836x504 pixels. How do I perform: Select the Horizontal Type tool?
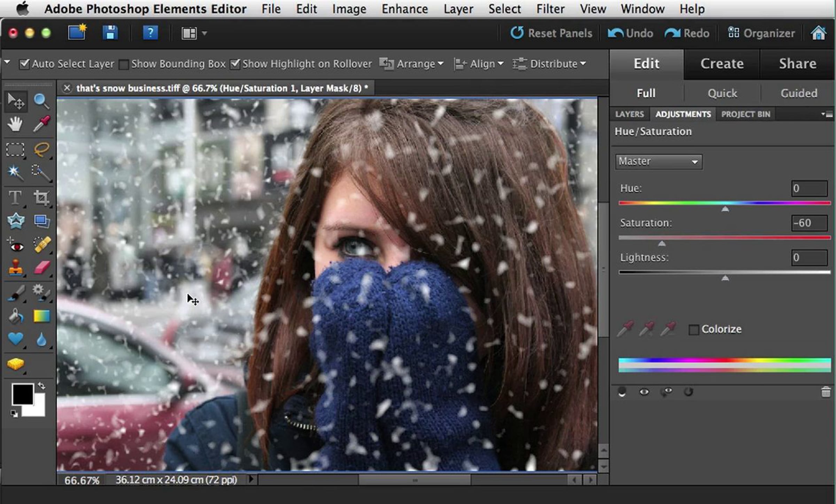click(x=15, y=198)
